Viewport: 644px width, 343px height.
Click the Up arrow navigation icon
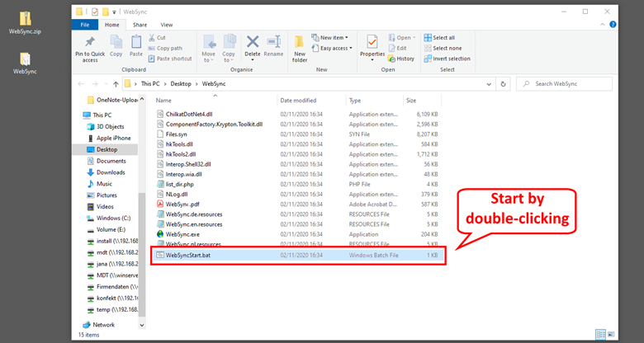(x=111, y=84)
